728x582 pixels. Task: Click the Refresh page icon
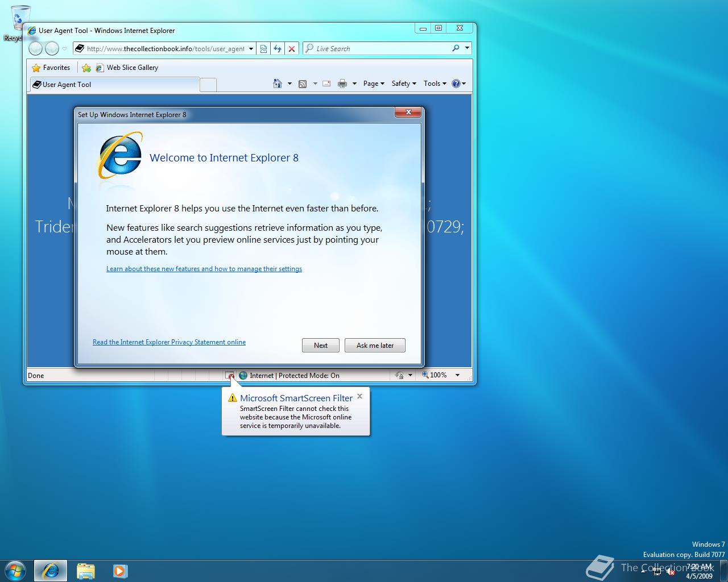278,49
